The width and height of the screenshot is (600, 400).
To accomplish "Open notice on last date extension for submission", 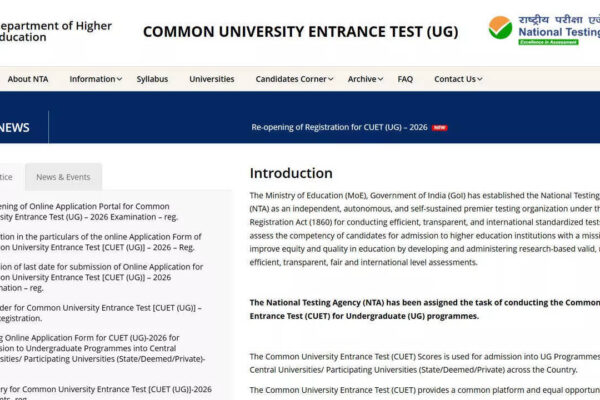I will (x=101, y=277).
